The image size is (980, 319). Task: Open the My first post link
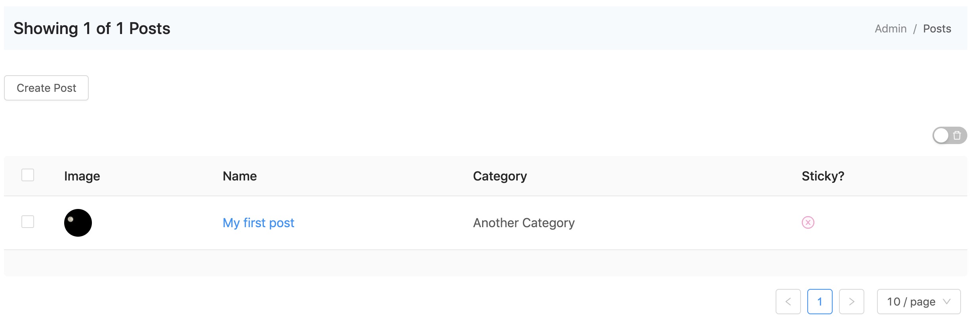tap(258, 223)
